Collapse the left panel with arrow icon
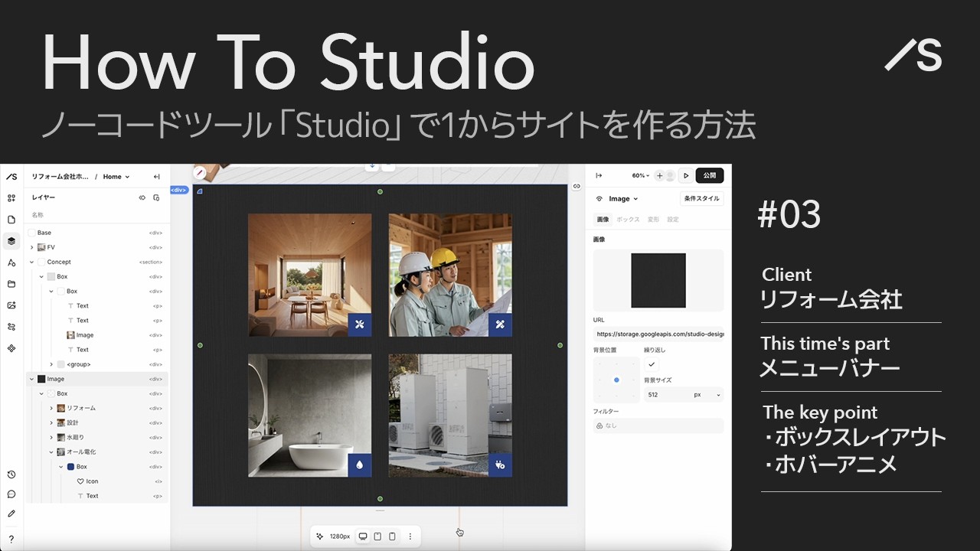Viewport: 980px width, 551px height. [157, 177]
